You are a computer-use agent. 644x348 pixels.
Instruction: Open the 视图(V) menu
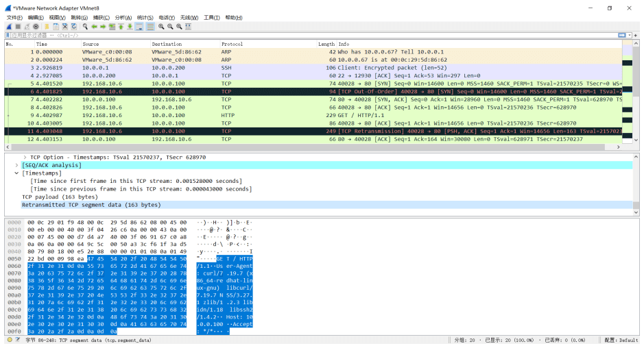[57, 18]
